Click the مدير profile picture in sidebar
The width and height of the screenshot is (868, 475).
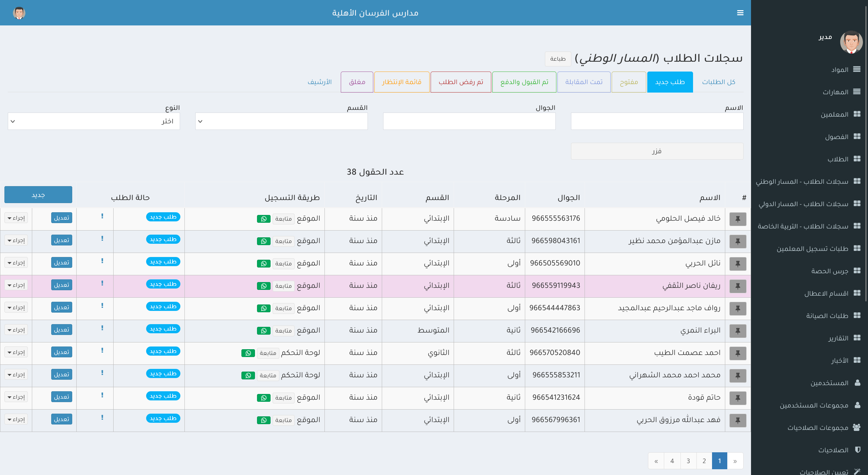click(x=851, y=42)
